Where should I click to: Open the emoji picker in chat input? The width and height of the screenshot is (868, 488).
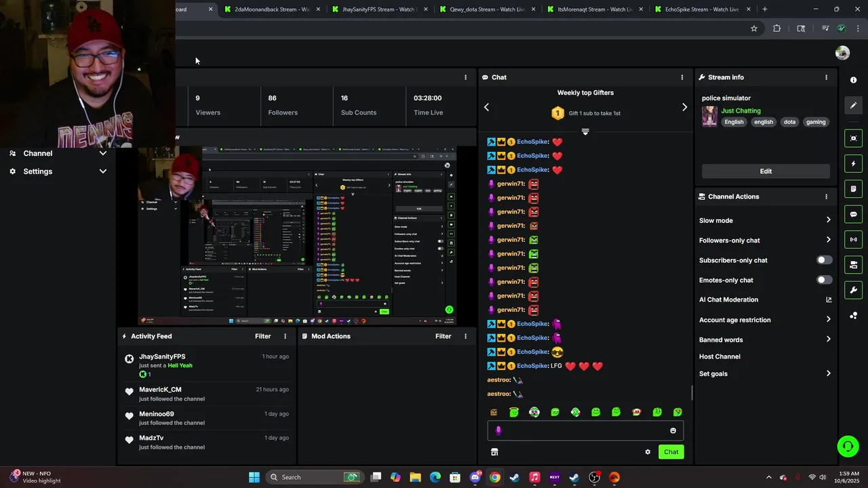point(673,430)
